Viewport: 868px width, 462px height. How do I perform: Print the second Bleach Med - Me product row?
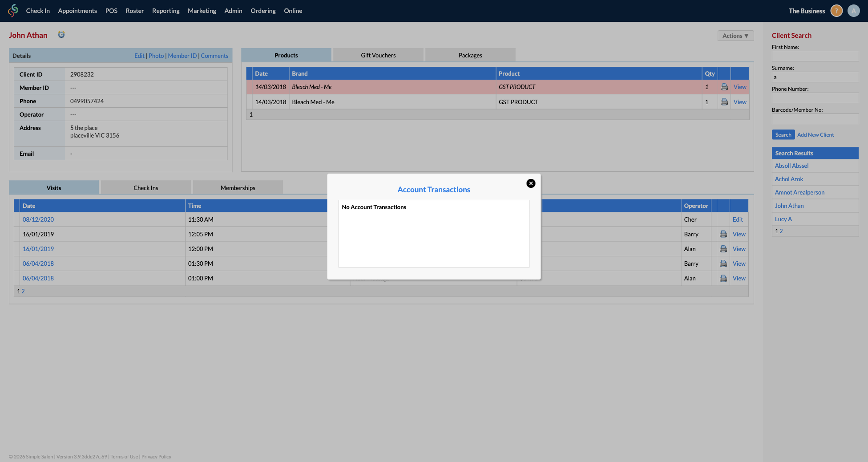coord(724,101)
